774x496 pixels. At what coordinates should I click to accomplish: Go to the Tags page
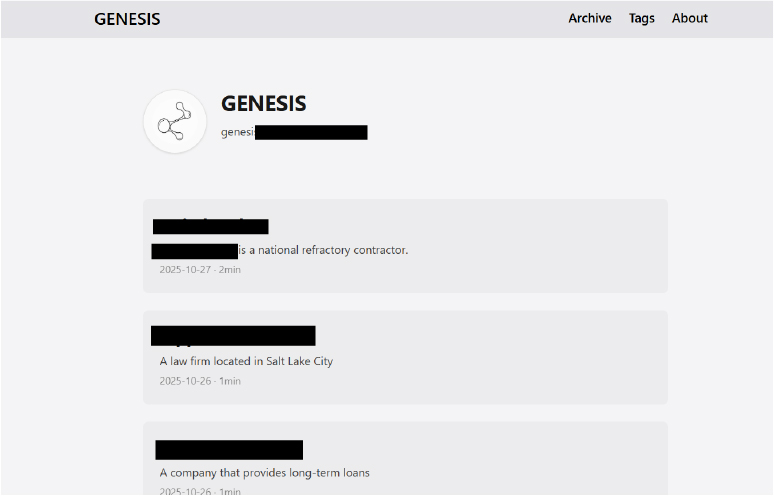point(642,18)
